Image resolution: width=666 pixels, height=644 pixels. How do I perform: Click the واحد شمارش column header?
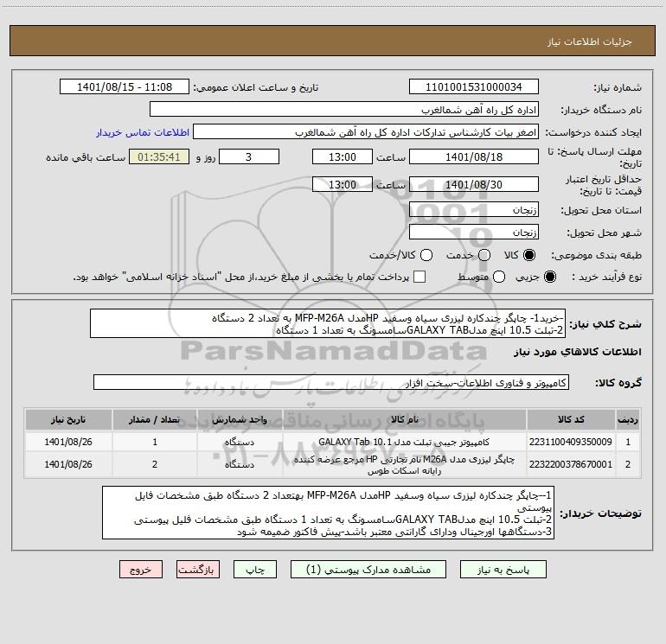click(x=240, y=419)
